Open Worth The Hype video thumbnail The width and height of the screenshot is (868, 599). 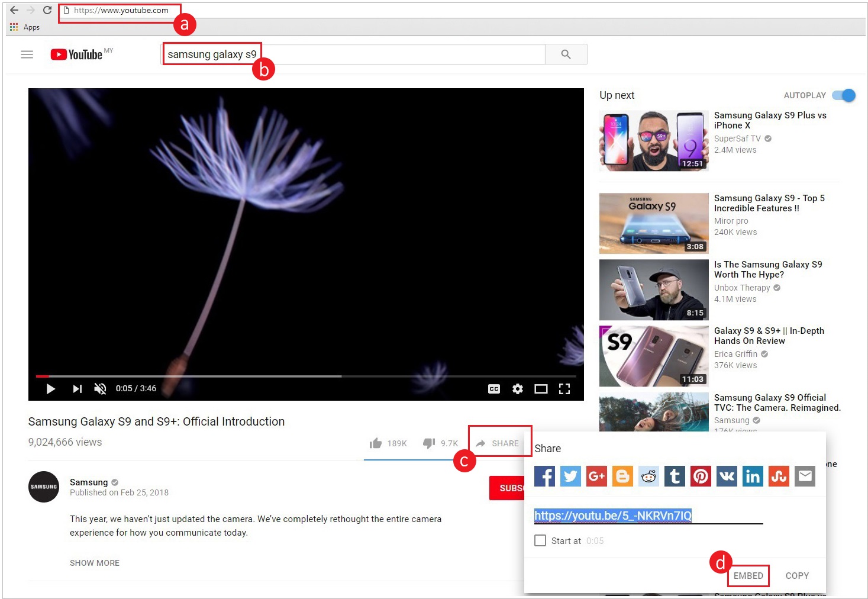click(654, 290)
